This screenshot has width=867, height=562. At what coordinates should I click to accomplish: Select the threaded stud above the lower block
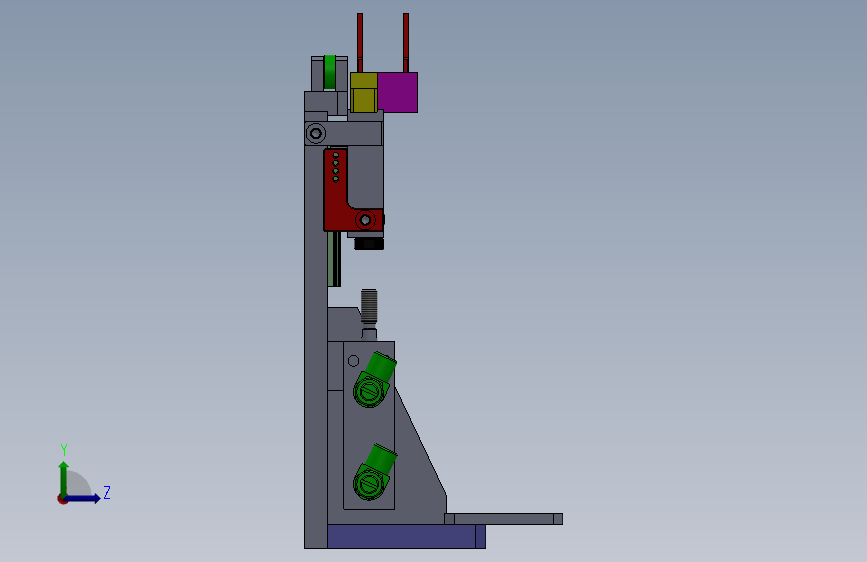pyautogui.click(x=369, y=307)
